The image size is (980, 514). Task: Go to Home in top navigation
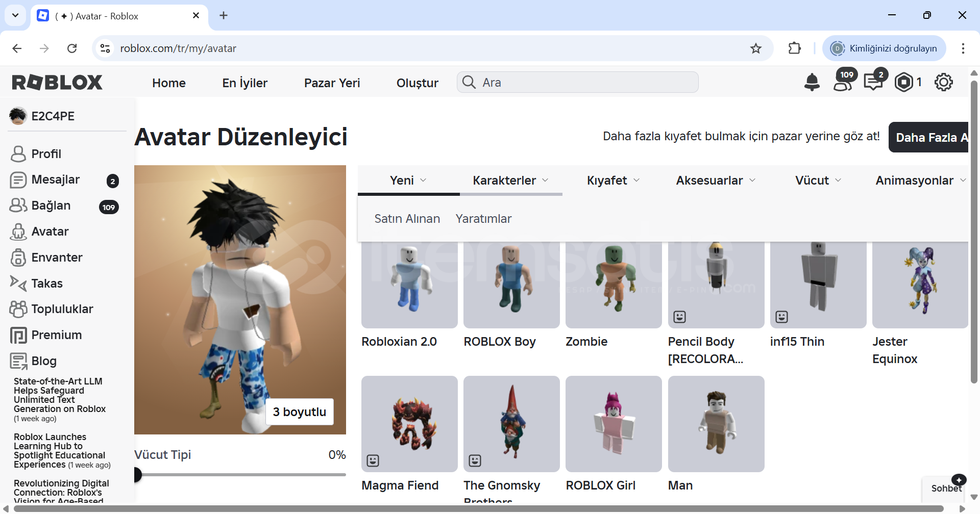click(x=169, y=83)
